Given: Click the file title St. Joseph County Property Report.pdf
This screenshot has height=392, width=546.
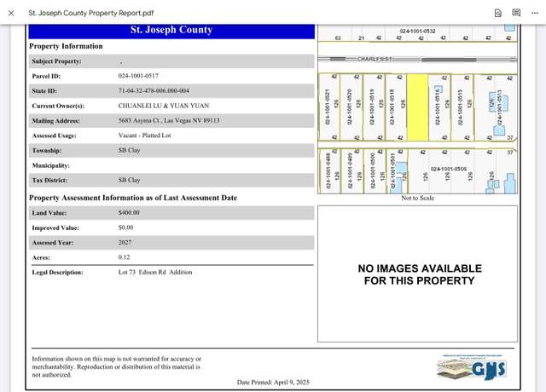Looking at the screenshot, I should [91, 14].
